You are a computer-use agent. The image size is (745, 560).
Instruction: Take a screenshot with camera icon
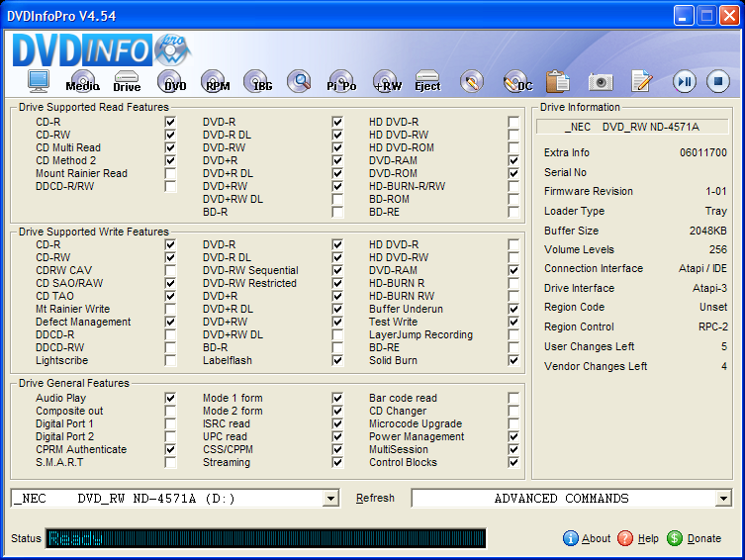(601, 82)
